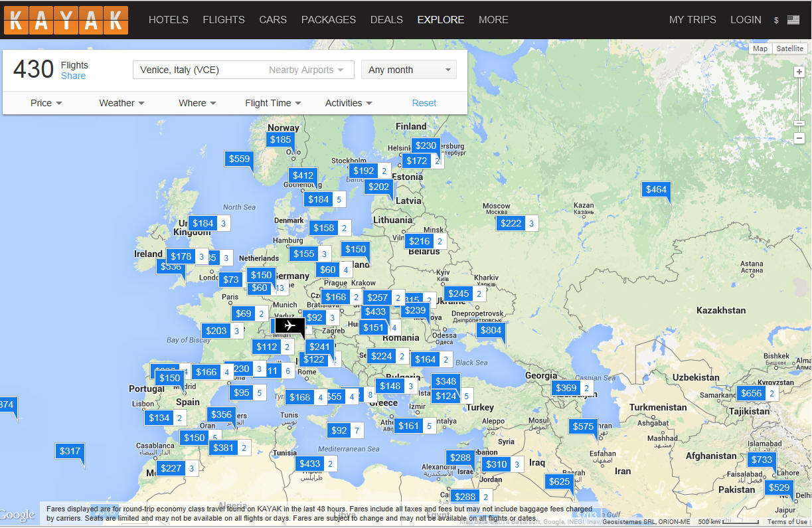Click the Share link

pos(73,76)
